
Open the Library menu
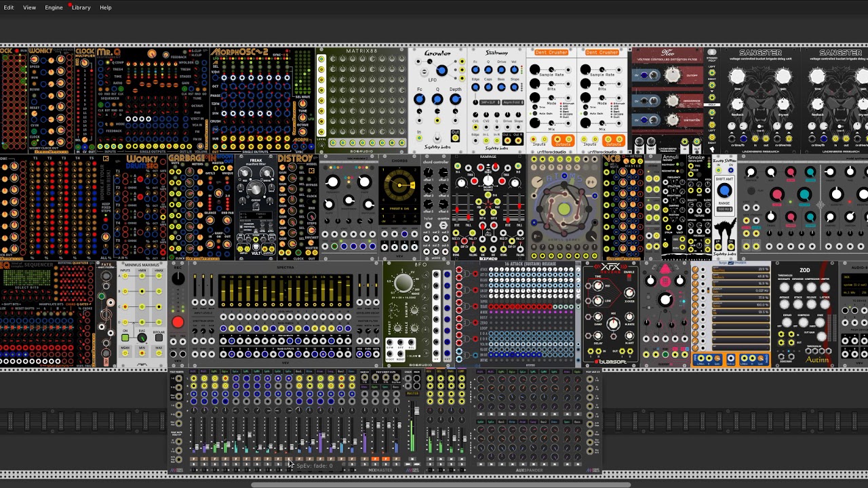[x=81, y=7]
